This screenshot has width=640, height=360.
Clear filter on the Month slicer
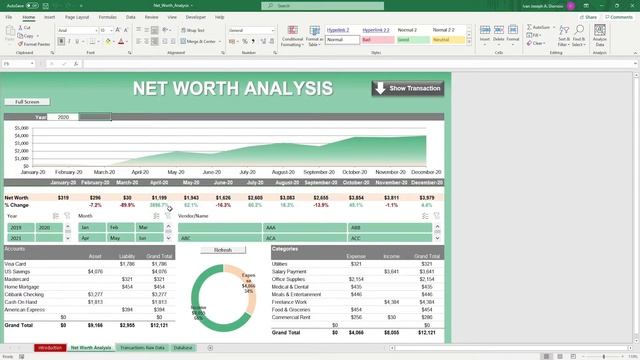click(168, 216)
